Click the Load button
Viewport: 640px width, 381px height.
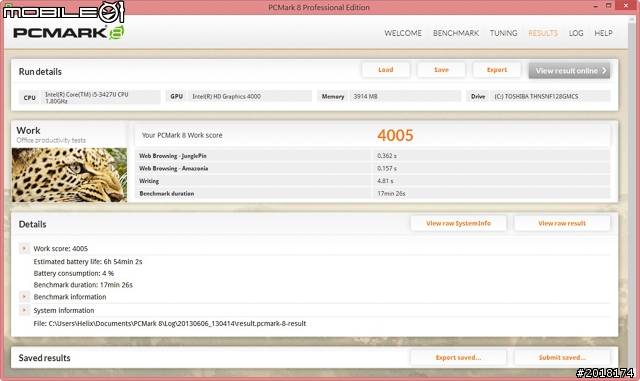(386, 70)
